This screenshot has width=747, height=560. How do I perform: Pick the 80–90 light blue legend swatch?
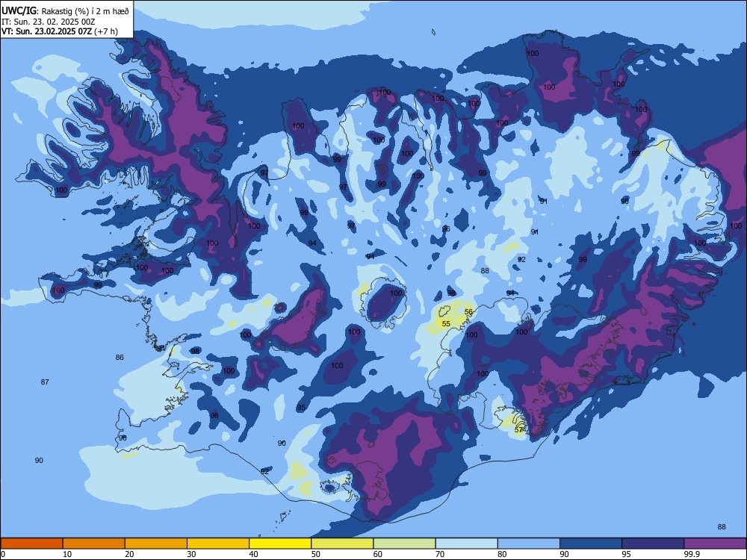[x=528, y=544]
